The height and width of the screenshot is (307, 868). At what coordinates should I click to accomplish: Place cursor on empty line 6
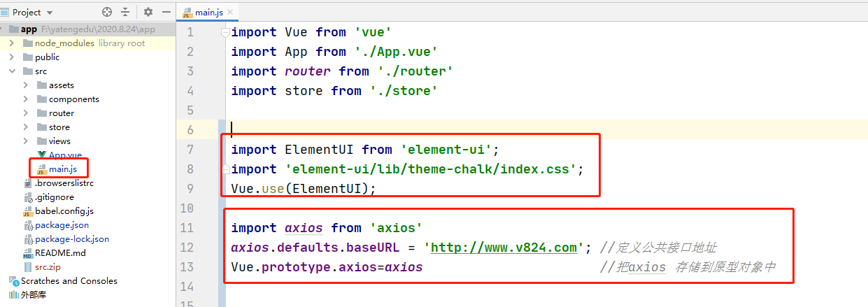[420, 129]
